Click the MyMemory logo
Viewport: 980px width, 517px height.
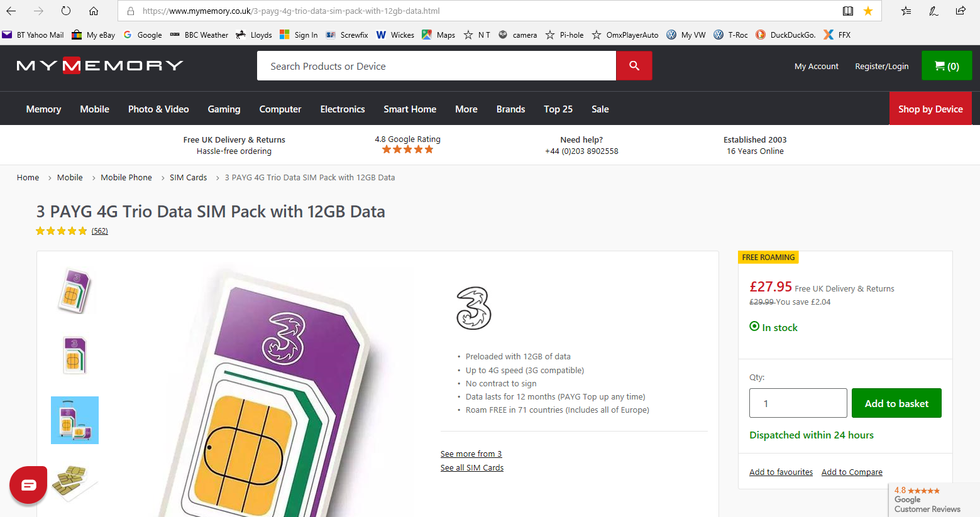(100, 65)
